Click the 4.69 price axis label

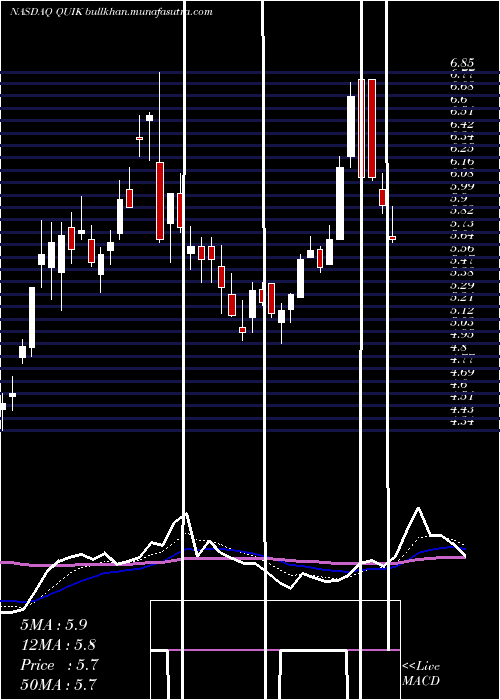[462, 372]
